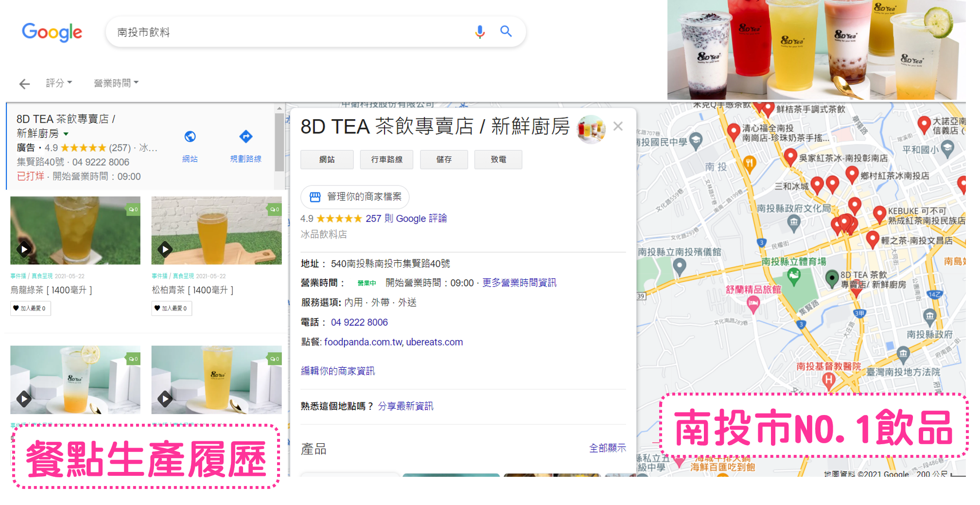Close the 8D TEA business panel

[x=618, y=126]
